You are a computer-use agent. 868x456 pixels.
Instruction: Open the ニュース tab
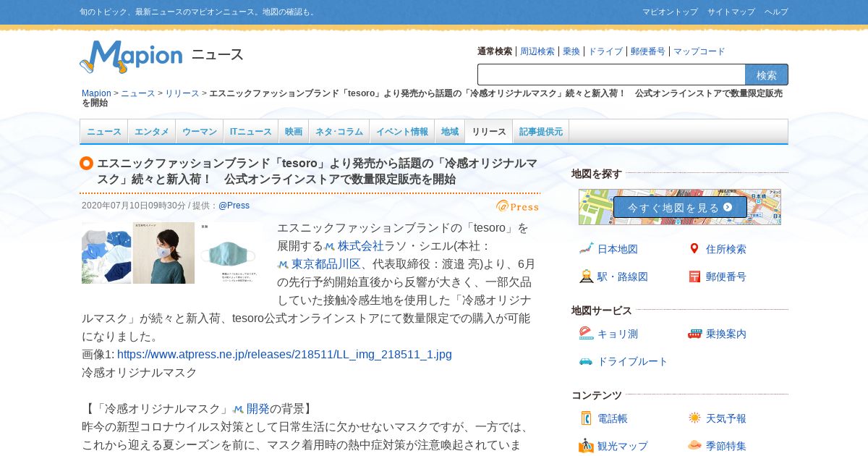pyautogui.click(x=104, y=132)
